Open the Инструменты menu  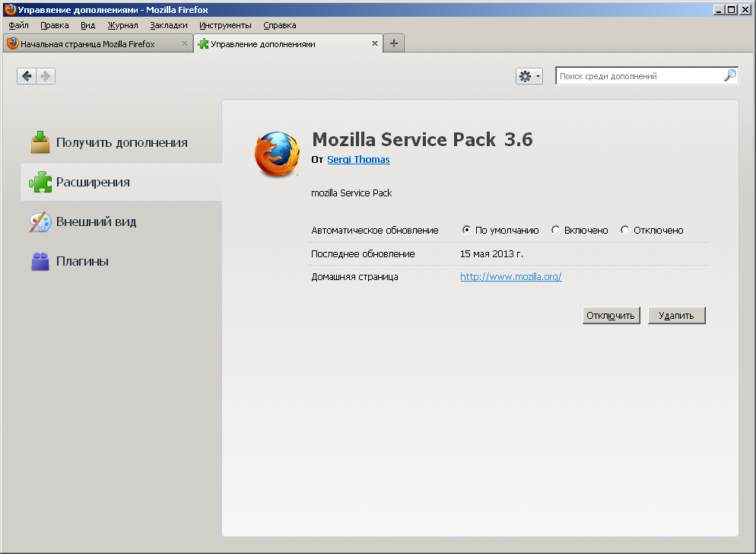(225, 25)
